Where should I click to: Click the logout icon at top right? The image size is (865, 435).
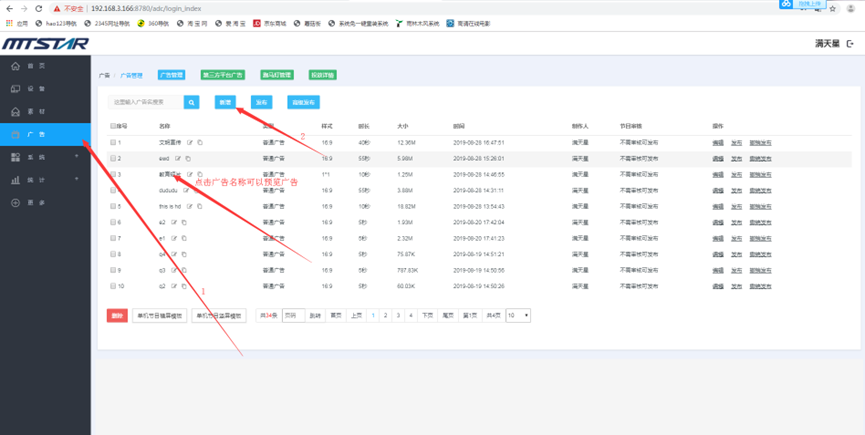click(x=850, y=44)
